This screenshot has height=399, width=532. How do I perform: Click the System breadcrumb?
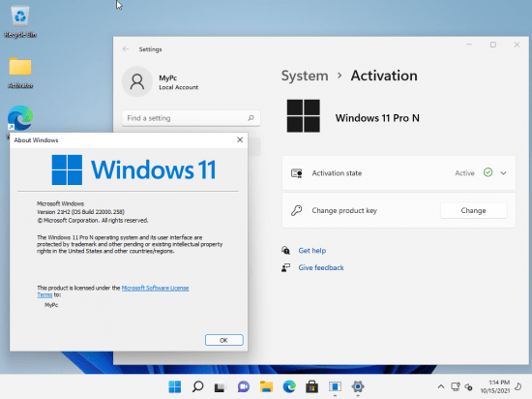tap(305, 76)
